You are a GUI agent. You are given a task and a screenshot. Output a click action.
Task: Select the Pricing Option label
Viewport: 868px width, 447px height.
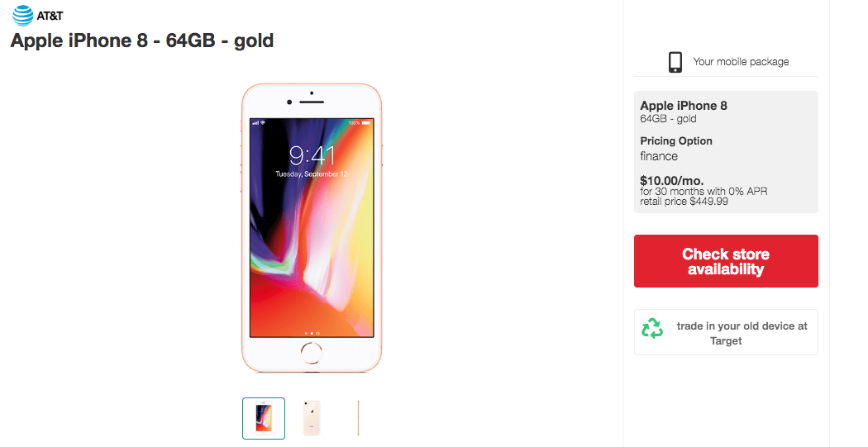(x=676, y=141)
